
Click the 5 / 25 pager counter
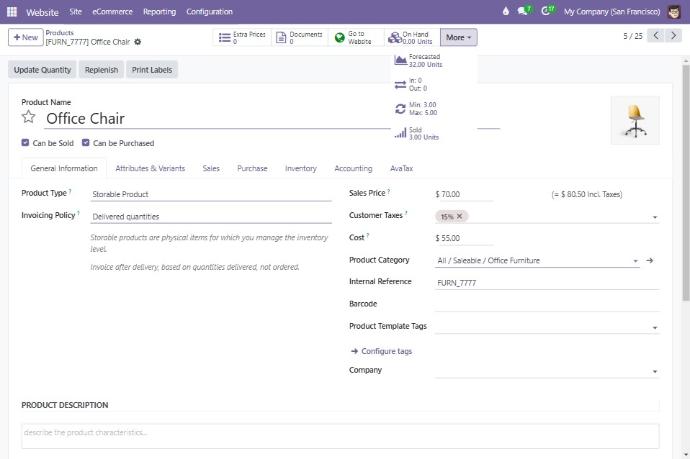pos(633,36)
